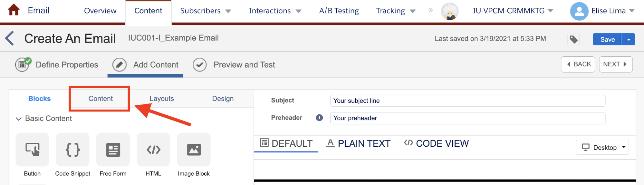This screenshot has height=185, width=644.
Task: Click the back chevron beside Create An Email
Action: pyautogui.click(x=10, y=38)
